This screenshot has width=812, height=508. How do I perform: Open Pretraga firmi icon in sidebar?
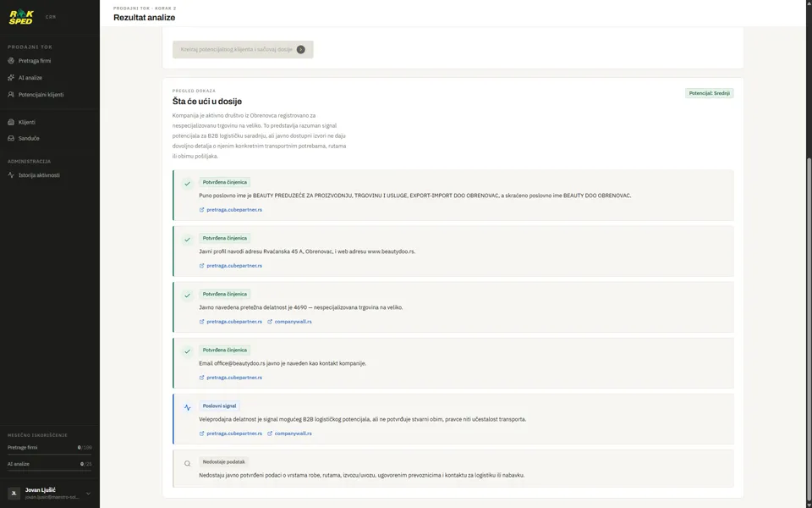pos(11,61)
